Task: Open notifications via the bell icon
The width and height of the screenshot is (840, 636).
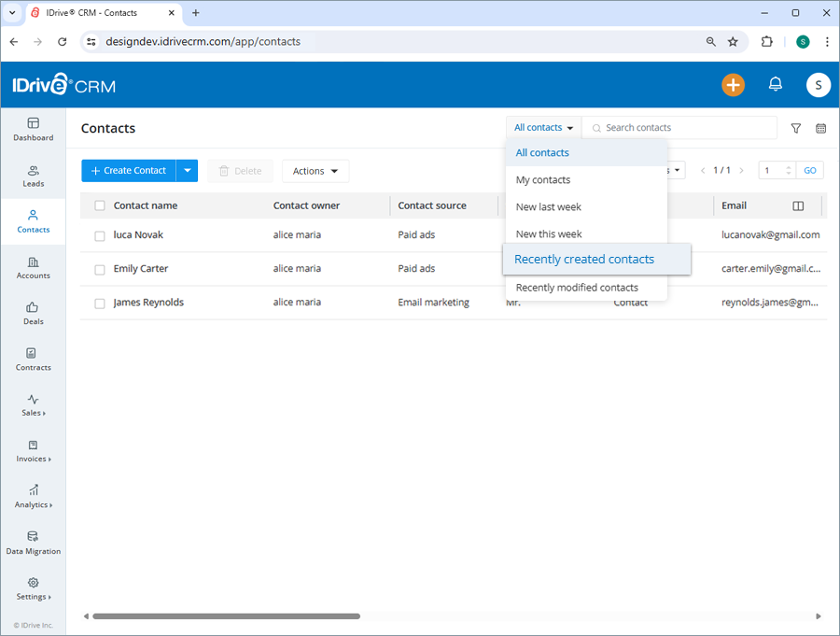Action: coord(775,85)
